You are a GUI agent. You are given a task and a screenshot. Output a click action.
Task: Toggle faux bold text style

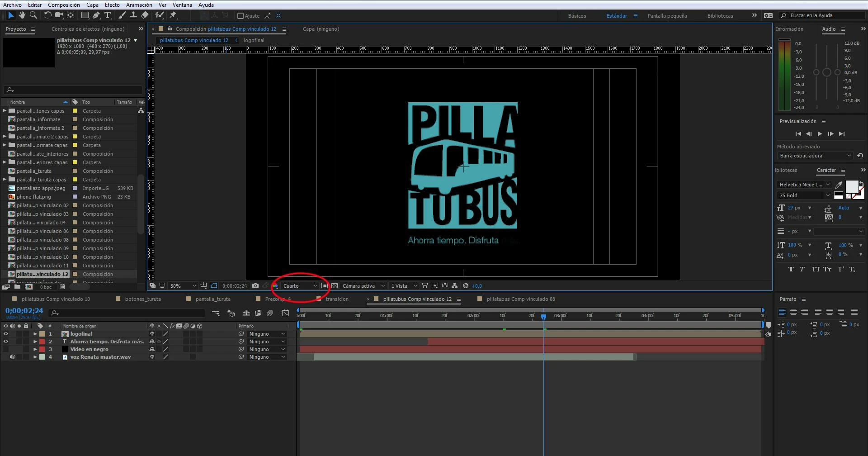click(x=791, y=269)
